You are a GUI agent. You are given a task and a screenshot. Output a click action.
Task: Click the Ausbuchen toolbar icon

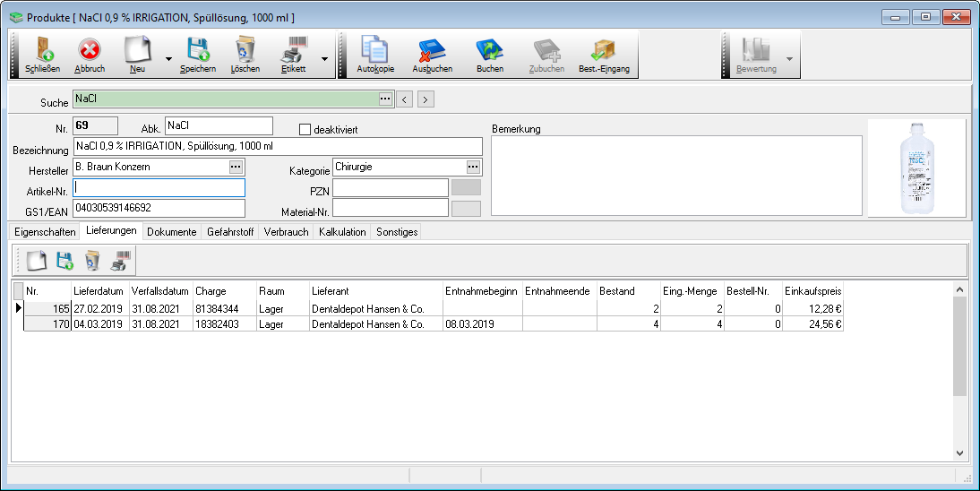point(432,53)
